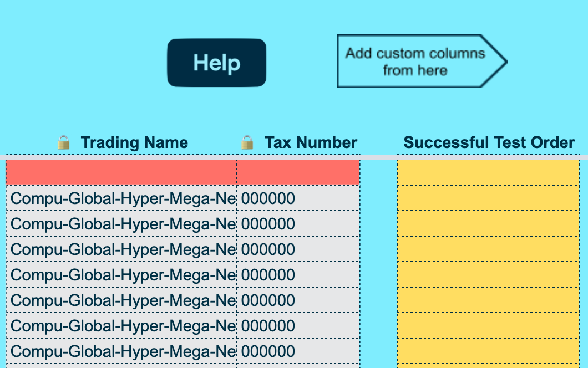The image size is (588, 368).
Task: Select the yellow cell in first Compu-Global row
Action: [489, 198]
